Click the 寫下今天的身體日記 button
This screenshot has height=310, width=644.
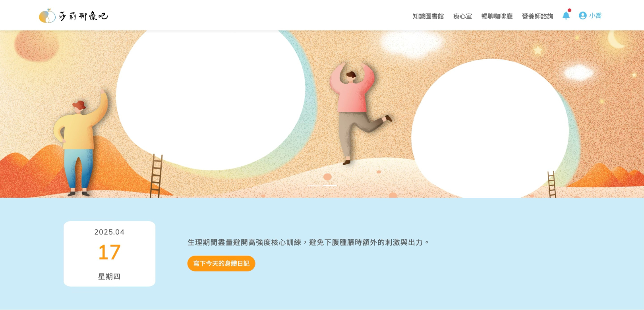(x=221, y=264)
